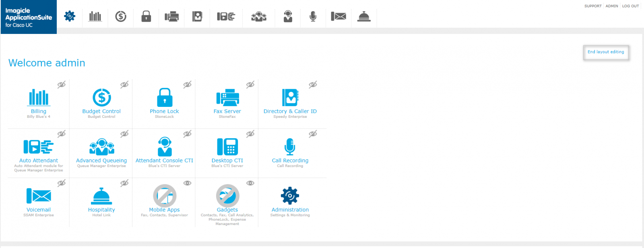The width and height of the screenshot is (644, 248).
Task: Toggle visibility of the Phone Lock tile
Action: (x=187, y=85)
